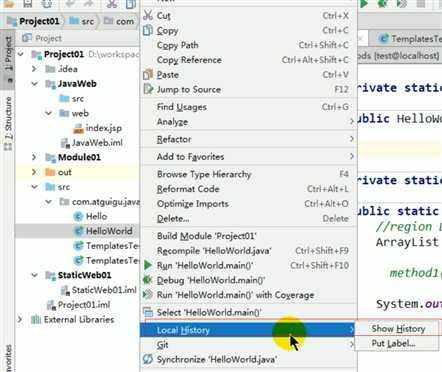Click Show History in the submenu

pyautogui.click(x=397, y=329)
